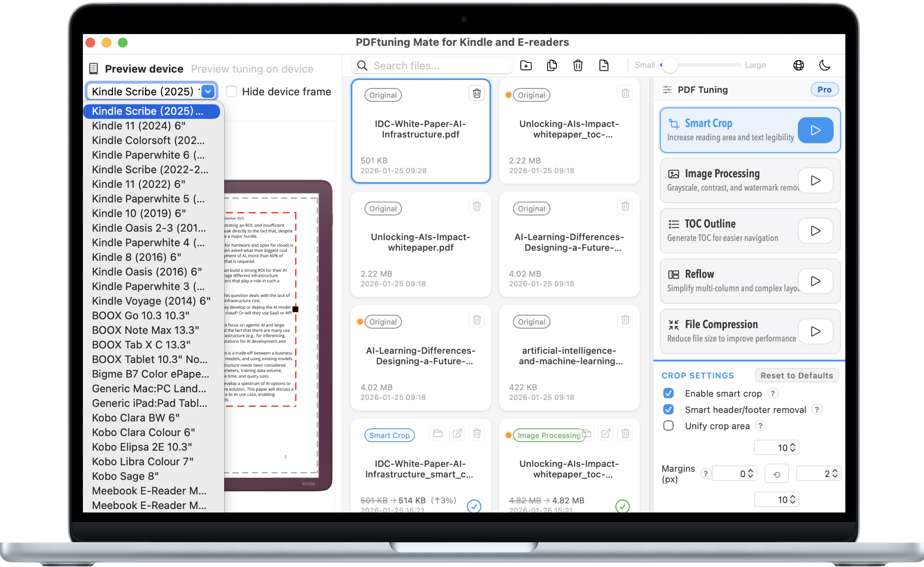Click the add folder icon in toolbar
This screenshot has width=924, height=567.
click(x=526, y=66)
